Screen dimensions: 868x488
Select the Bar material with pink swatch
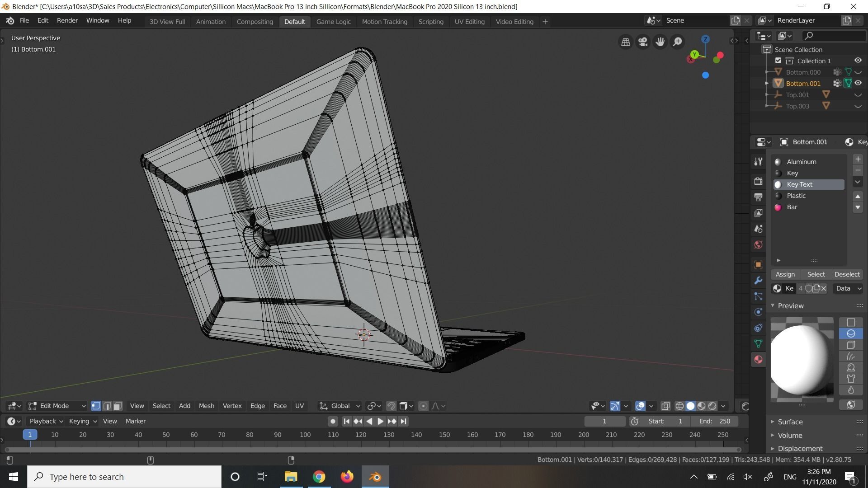click(x=792, y=207)
